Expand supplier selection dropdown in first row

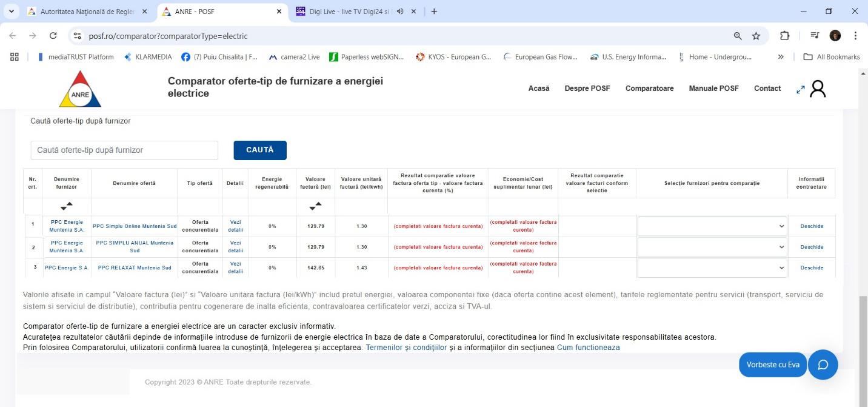click(712, 226)
